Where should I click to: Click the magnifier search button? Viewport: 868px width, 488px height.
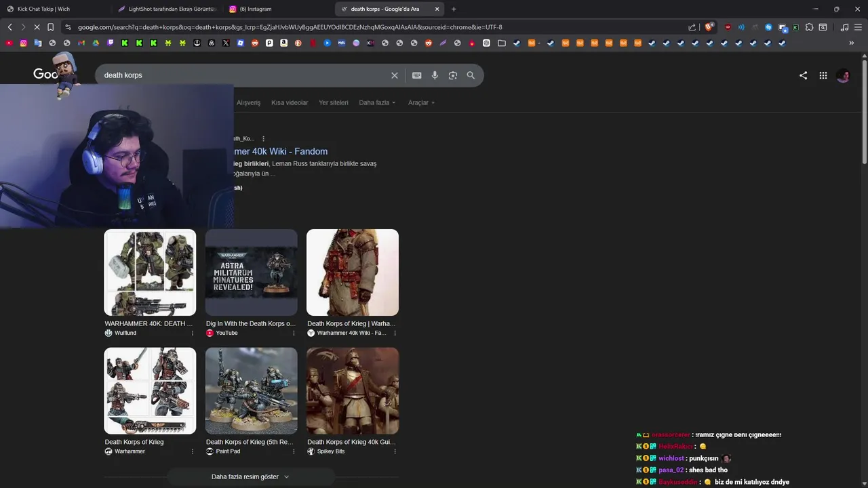pyautogui.click(x=471, y=75)
